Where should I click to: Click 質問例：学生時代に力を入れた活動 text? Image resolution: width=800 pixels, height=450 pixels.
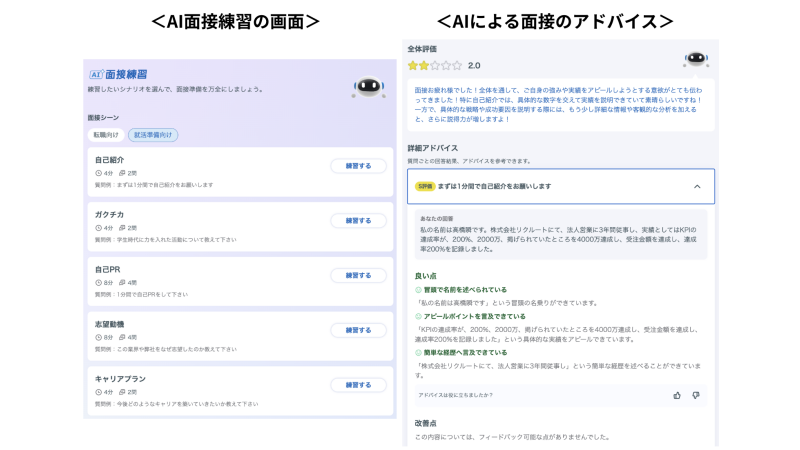(165, 240)
